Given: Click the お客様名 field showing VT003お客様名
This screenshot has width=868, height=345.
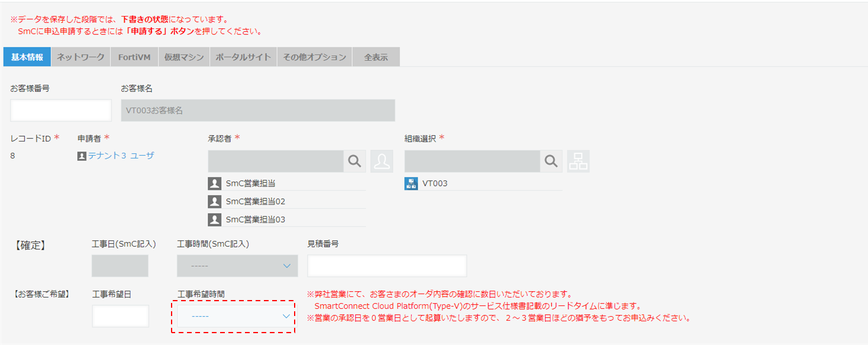Looking at the screenshot, I should (258, 111).
